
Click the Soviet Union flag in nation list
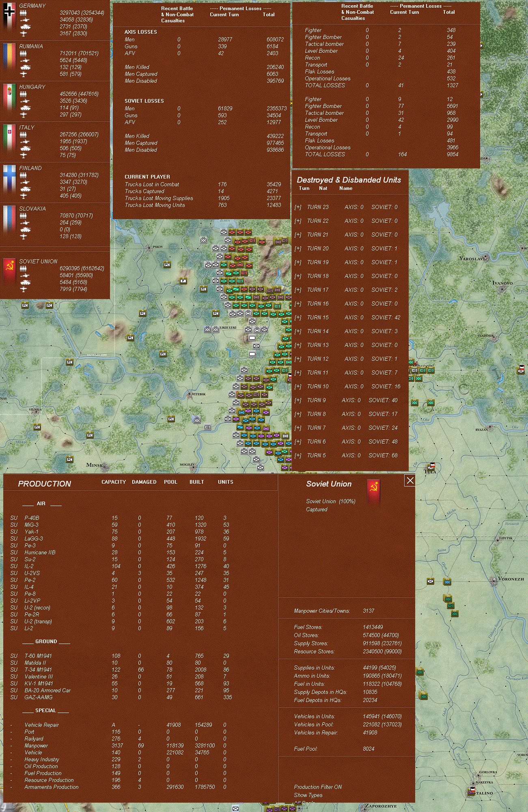coord(9,272)
